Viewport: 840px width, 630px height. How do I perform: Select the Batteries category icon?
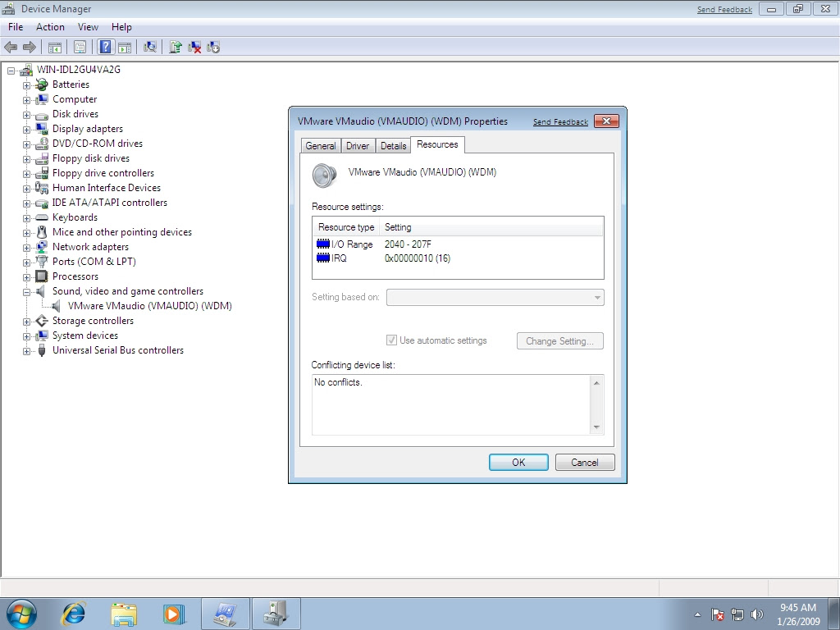42,84
